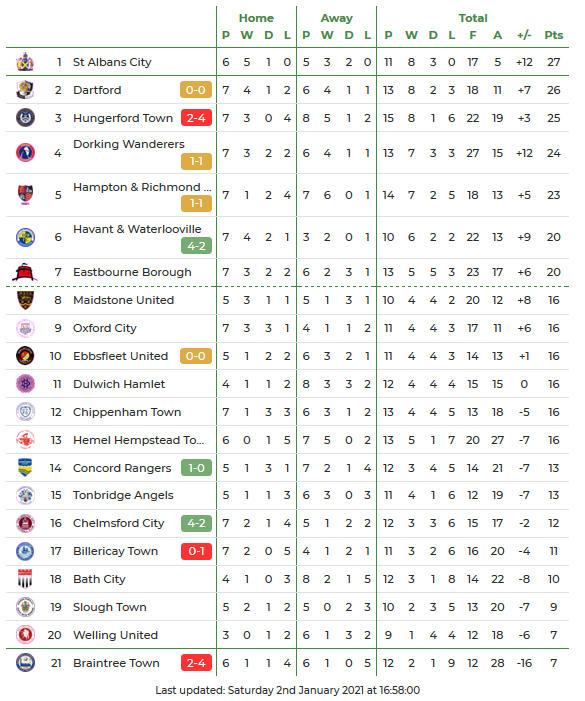Open the Billericay Town 0-1 result badge
Viewport: 585px width, 701px height.
196,551
